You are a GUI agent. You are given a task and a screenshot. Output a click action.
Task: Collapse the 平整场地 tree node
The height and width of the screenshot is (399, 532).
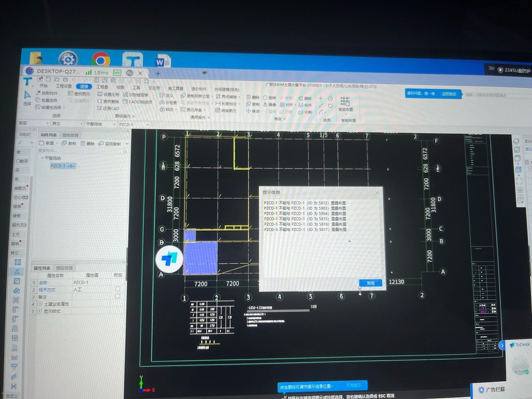(42, 158)
